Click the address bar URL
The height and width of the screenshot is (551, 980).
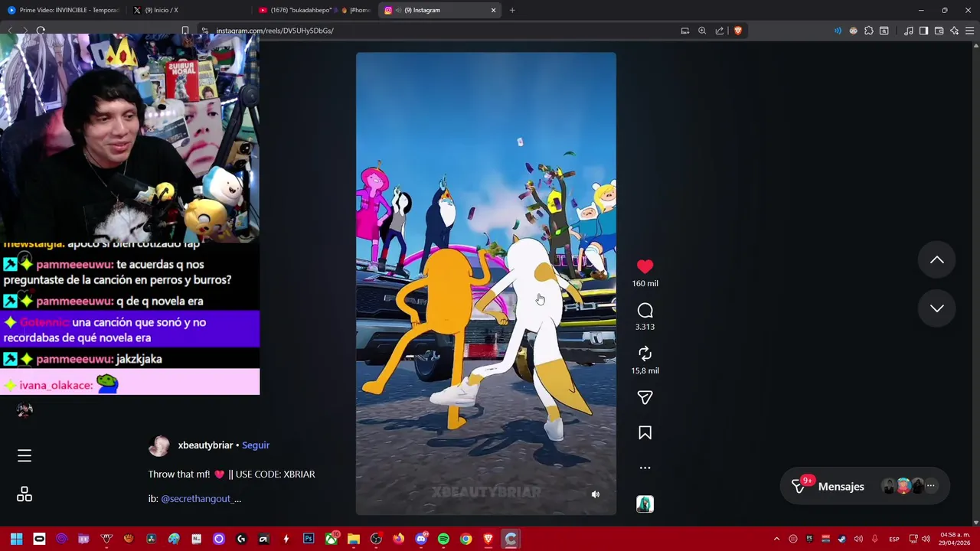(x=275, y=31)
